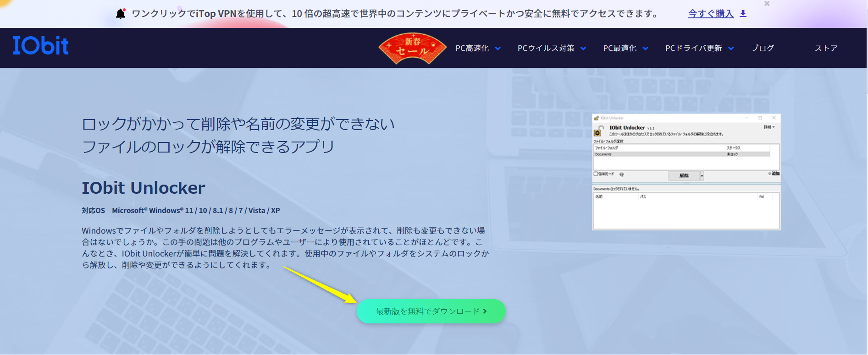This screenshot has width=868, height=355.
Task: Open the ブログ menu item
Action: point(762,48)
